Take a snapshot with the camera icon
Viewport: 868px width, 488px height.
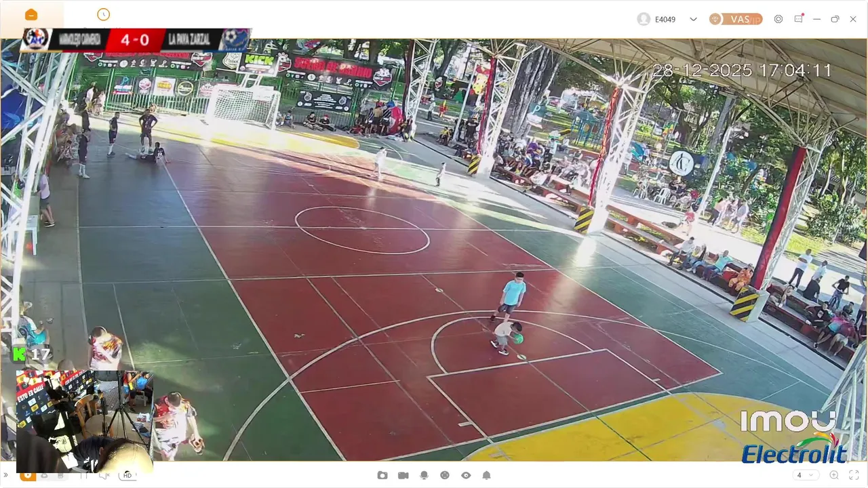pos(382,475)
